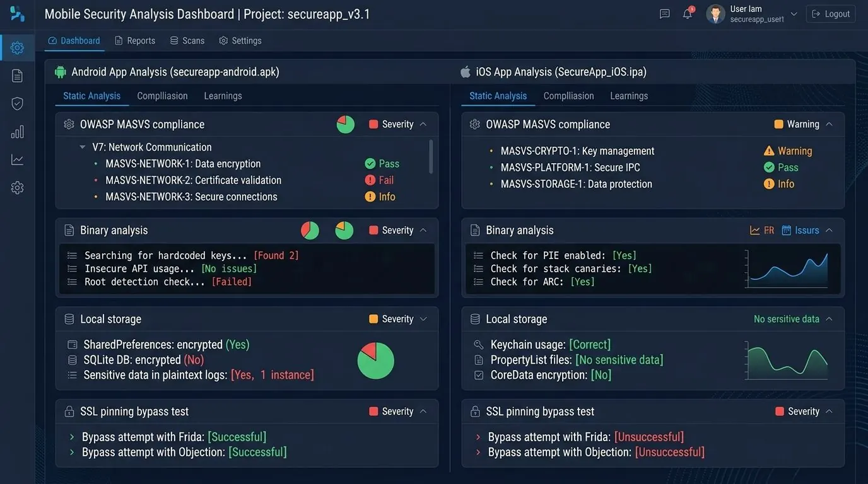This screenshot has width=868, height=484.
Task: Open the Settings tab in top nav
Action: click(x=240, y=40)
